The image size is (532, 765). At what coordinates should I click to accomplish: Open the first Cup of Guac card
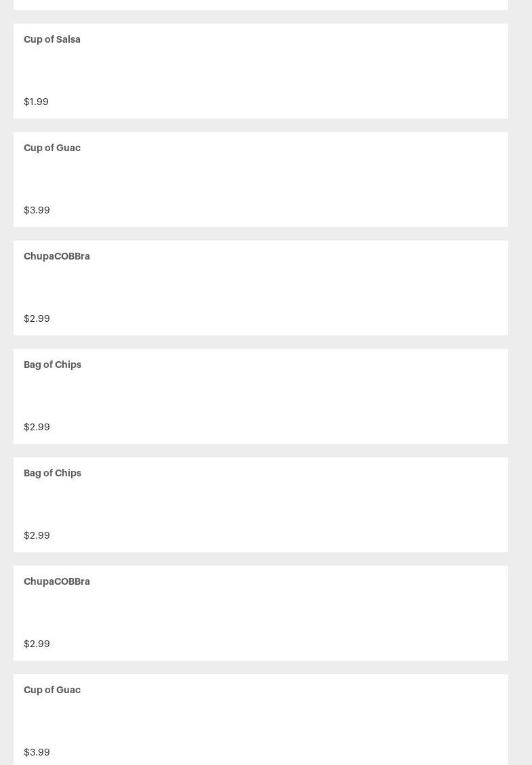click(261, 180)
